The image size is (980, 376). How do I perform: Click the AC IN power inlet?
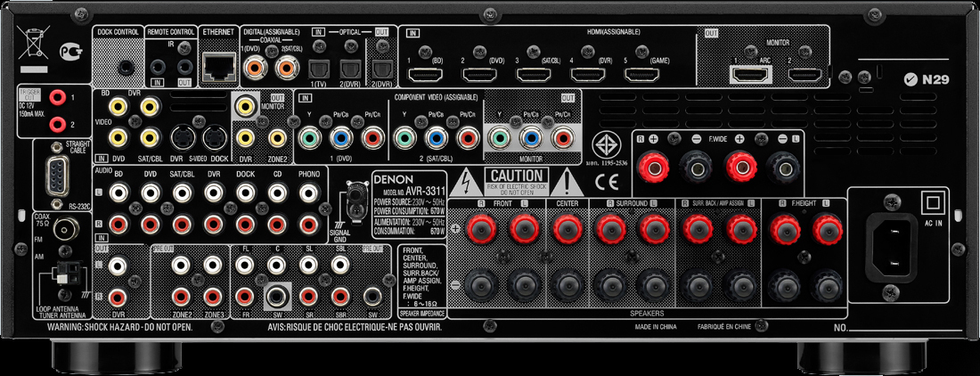[891, 249]
